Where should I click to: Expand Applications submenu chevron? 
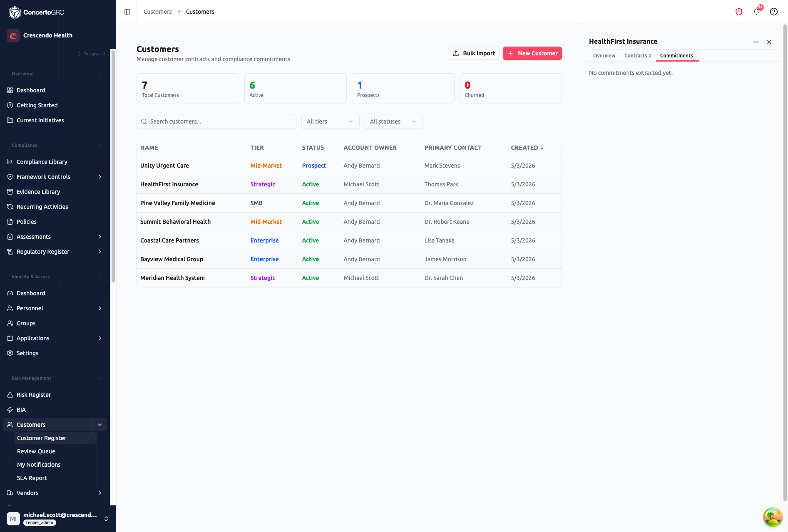click(100, 338)
